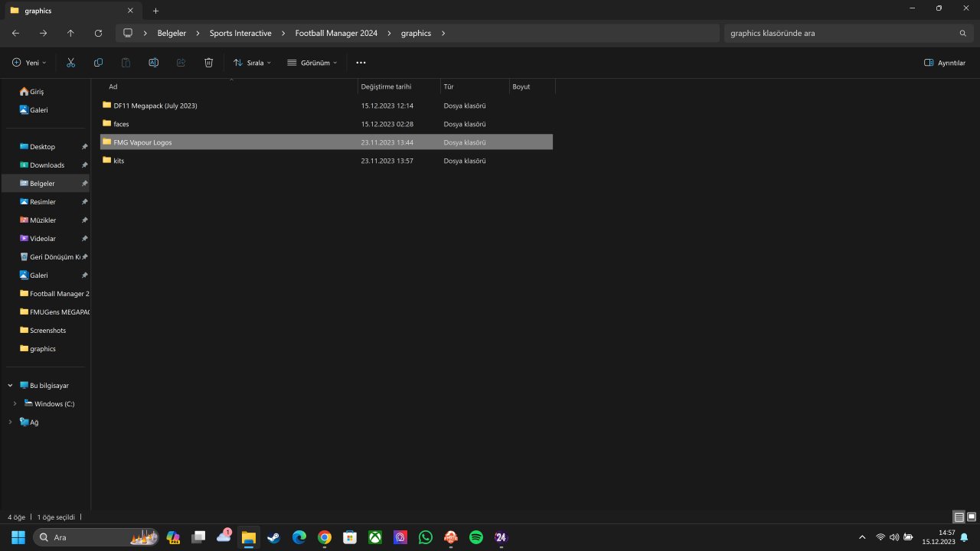This screenshot has height=551, width=980.
Task: Rename the selected folder via the rename icon
Action: click(x=153, y=63)
